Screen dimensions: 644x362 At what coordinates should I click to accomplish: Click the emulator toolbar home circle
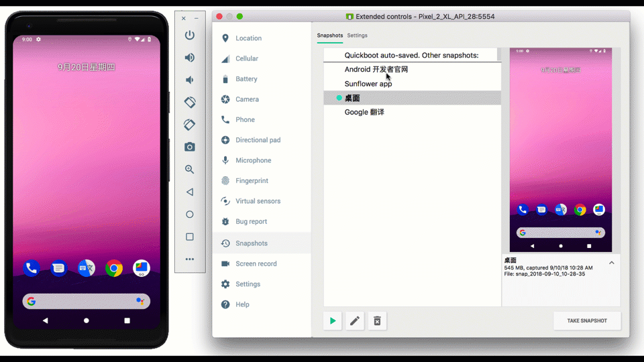tap(189, 215)
